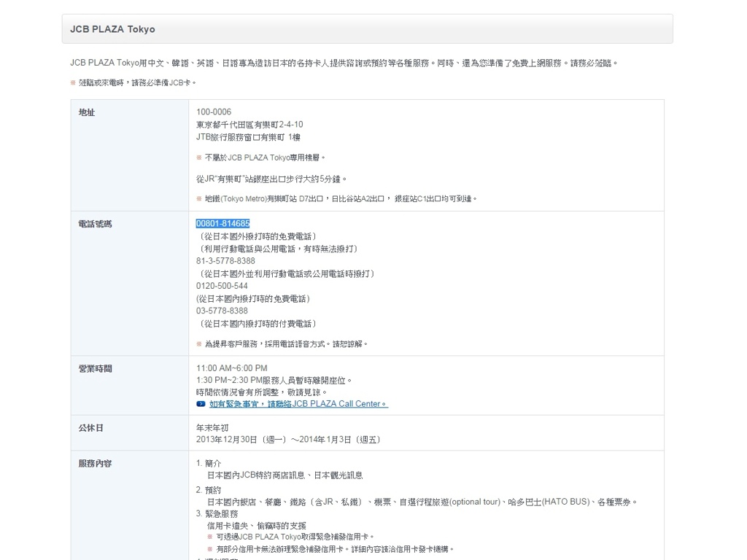Select the phone number 81-3-5778-8388
This screenshot has width=747, height=560.
225,261
